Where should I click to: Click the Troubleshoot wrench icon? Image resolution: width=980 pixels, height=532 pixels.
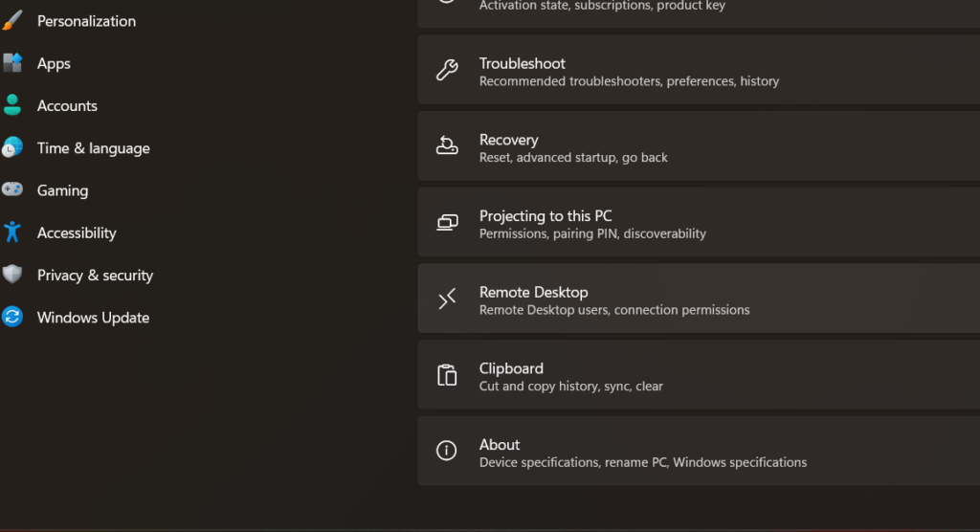[x=447, y=70]
